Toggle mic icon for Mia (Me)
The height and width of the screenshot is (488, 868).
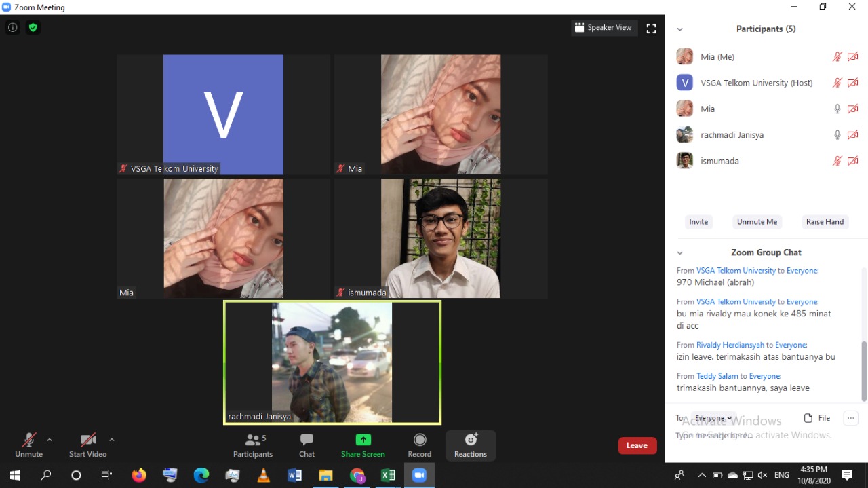[837, 57]
